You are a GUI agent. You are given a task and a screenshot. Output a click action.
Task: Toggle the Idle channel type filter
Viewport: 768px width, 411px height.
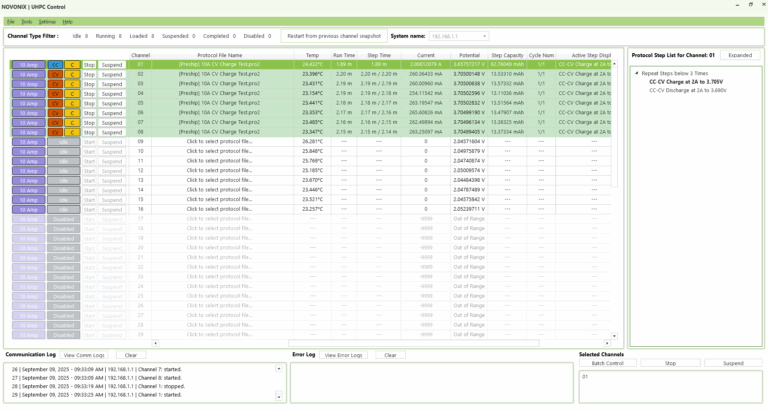78,36
